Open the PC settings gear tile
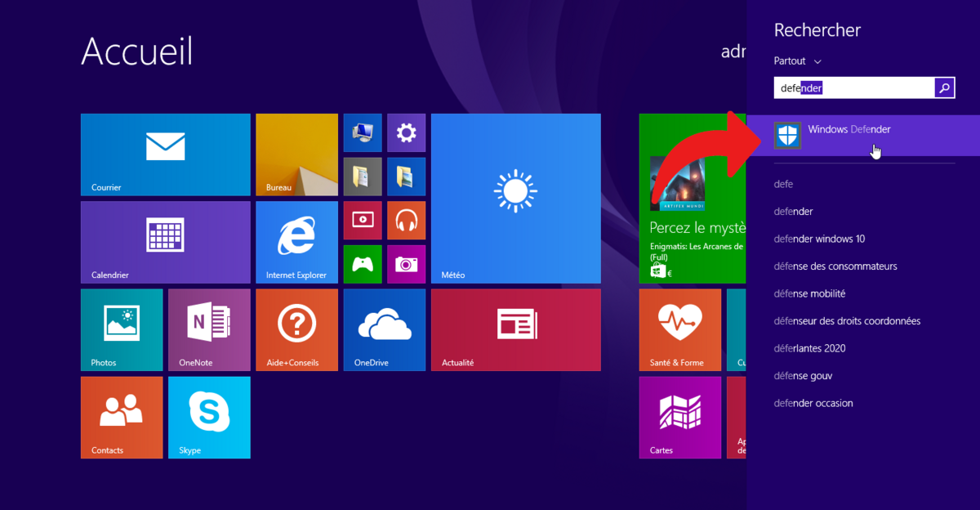 [x=406, y=132]
